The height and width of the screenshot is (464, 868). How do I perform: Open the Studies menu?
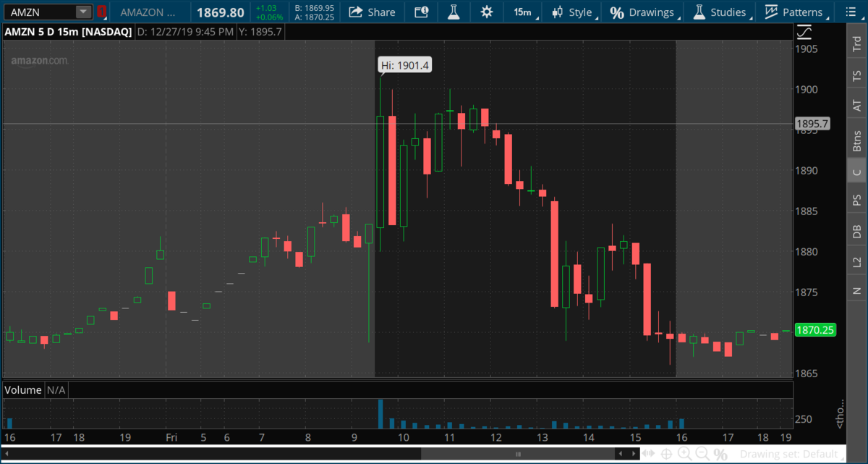(720, 12)
